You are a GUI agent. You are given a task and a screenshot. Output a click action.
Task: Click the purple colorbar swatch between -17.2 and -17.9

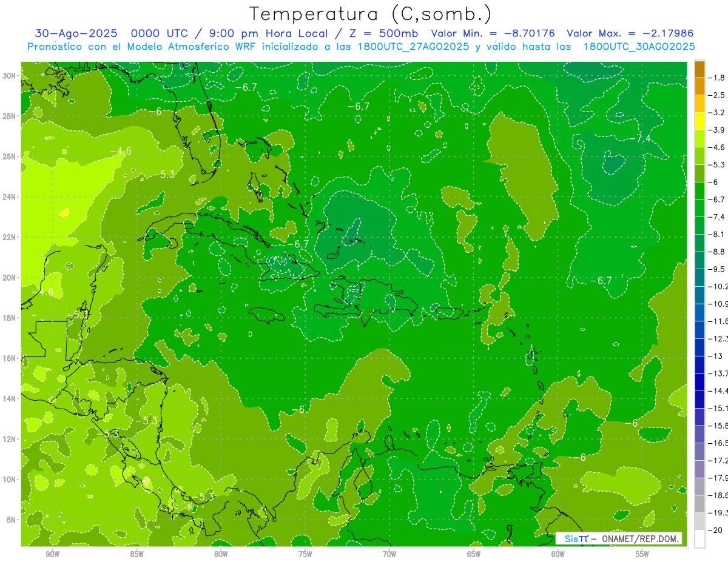[699, 469]
